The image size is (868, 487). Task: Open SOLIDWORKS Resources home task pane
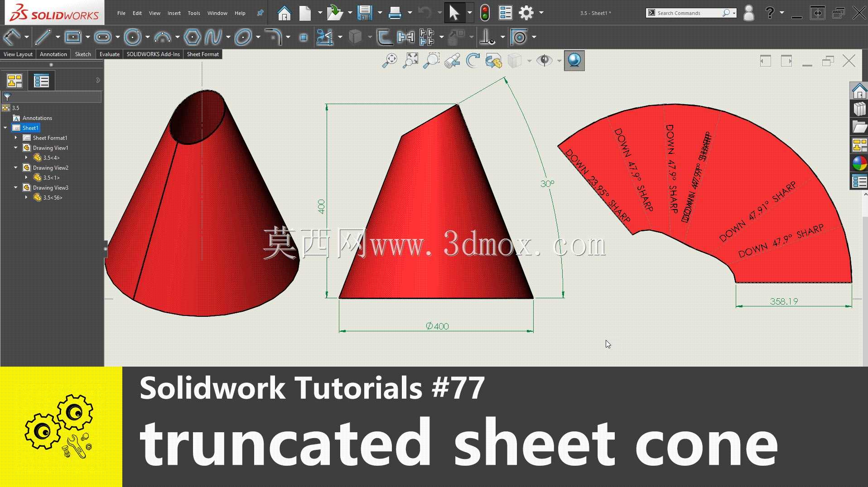[859, 91]
